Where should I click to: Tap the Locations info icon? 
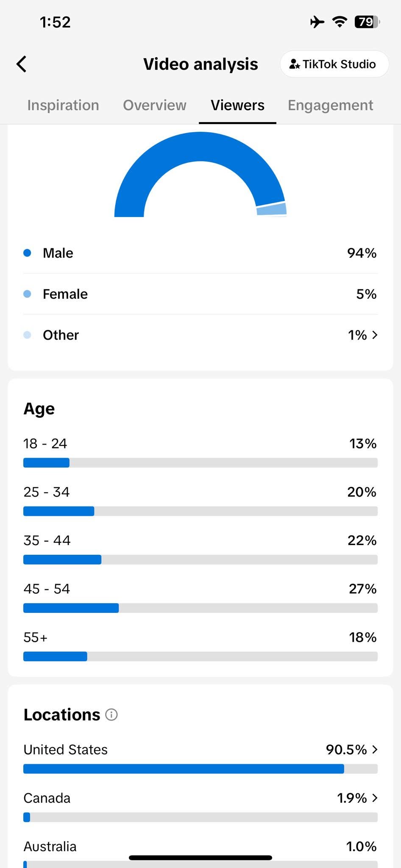coord(111,715)
